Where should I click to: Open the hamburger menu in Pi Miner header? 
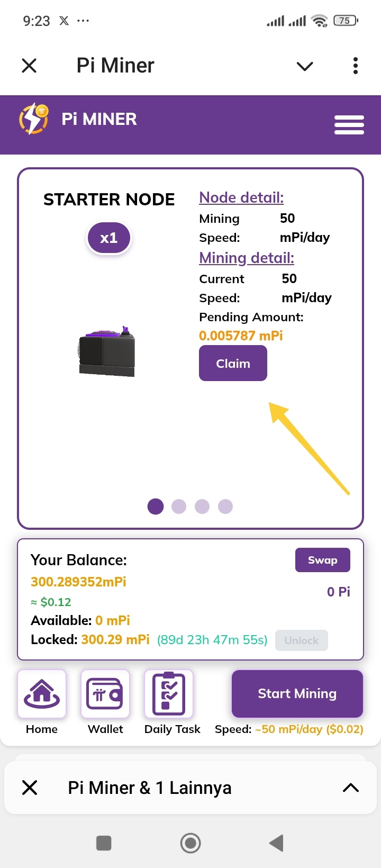pos(349,125)
